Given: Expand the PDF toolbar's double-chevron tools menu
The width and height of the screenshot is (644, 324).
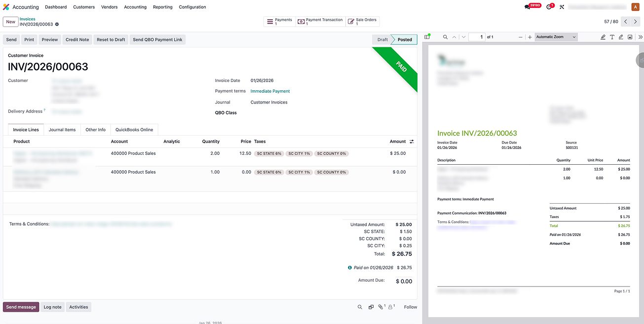Looking at the screenshot, I should pos(640,37).
